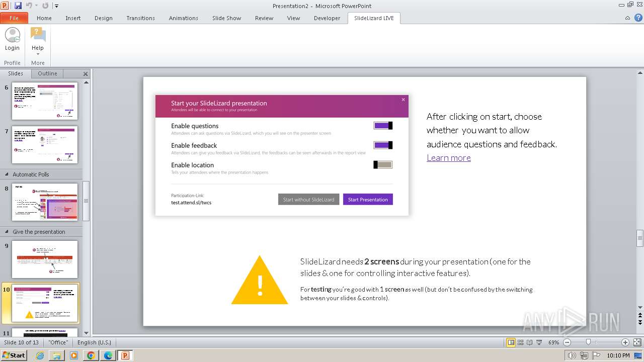Viewport: 644px width, 362px height.
Task: Collapse the Automatic Polls section
Action: (7, 174)
